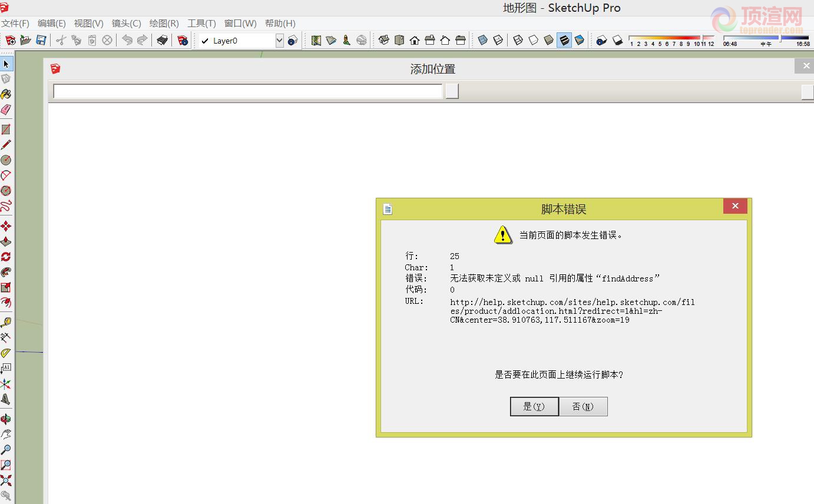Select the 3D Text tool
Screen dimensions: 814x504
(6, 399)
